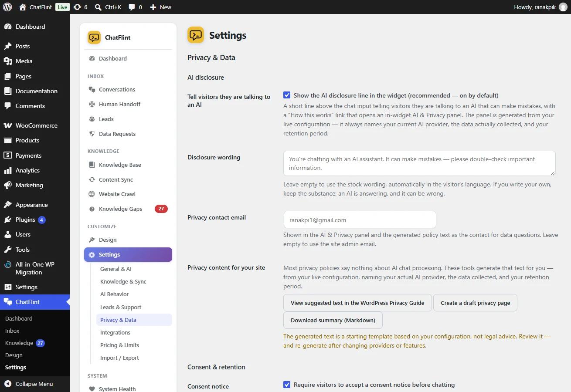Click Create a draft privacy page button

tap(475, 303)
